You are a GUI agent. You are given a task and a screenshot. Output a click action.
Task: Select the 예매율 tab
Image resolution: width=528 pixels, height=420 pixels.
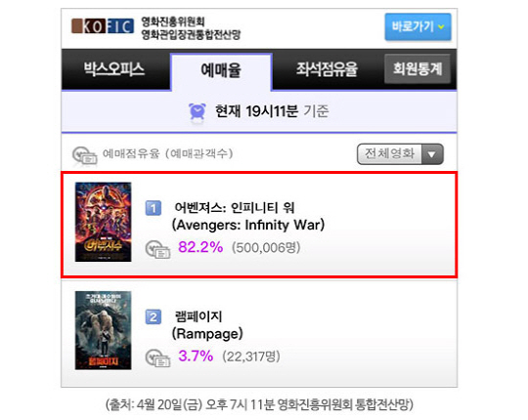[221, 71]
